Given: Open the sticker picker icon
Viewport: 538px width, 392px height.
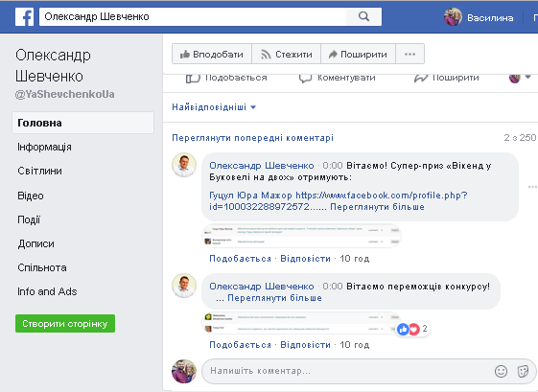Looking at the screenshot, I should (523, 371).
